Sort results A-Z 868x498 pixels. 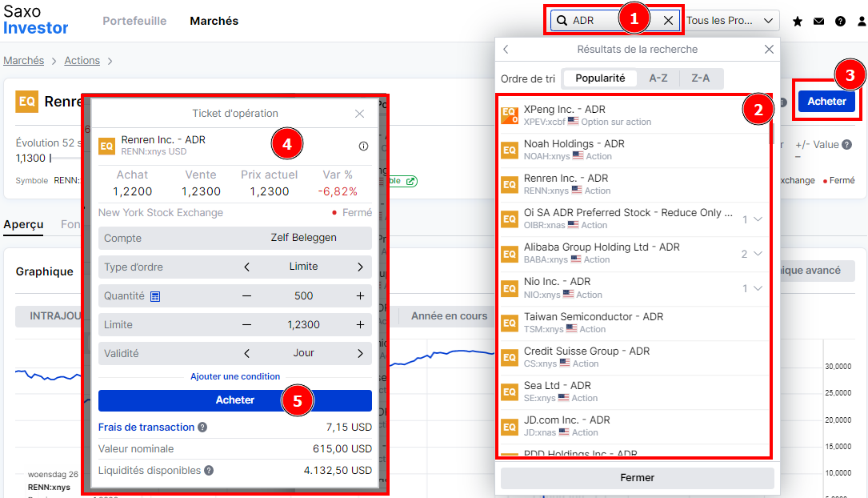[658, 78]
